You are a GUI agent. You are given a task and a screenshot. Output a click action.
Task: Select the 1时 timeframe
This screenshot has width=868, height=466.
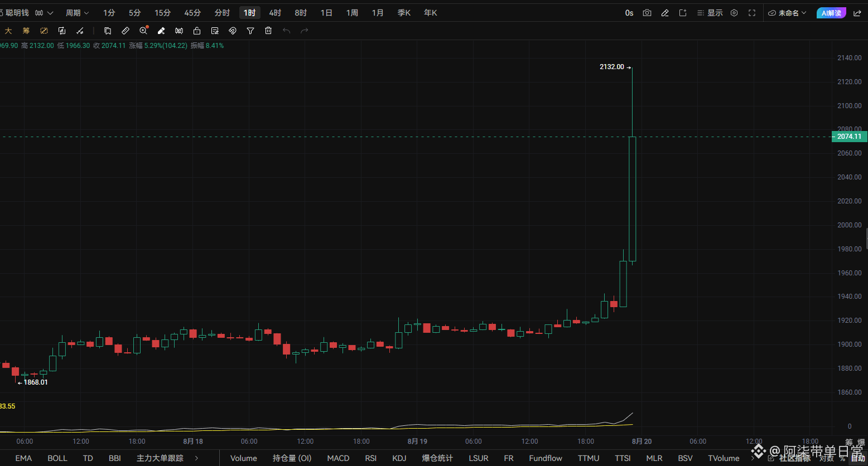coord(250,13)
